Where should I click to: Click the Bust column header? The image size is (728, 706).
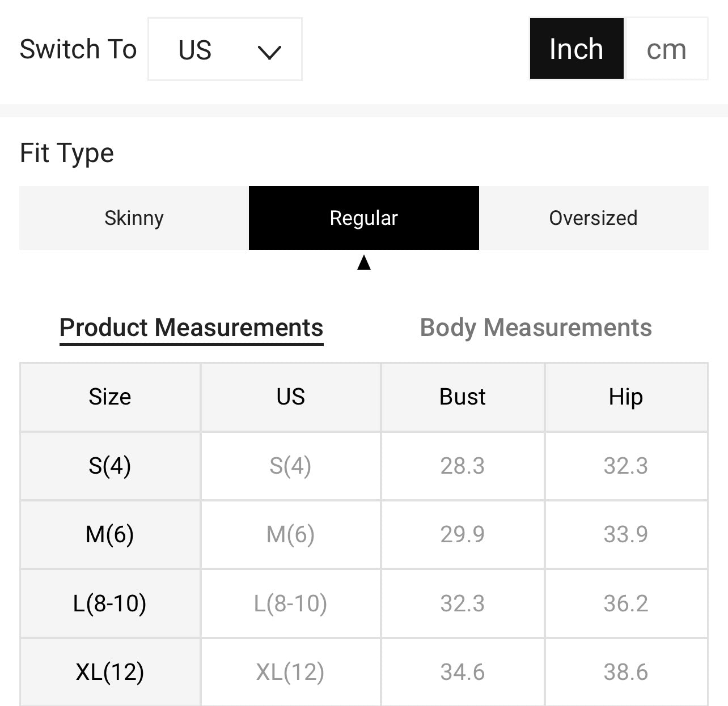(462, 397)
